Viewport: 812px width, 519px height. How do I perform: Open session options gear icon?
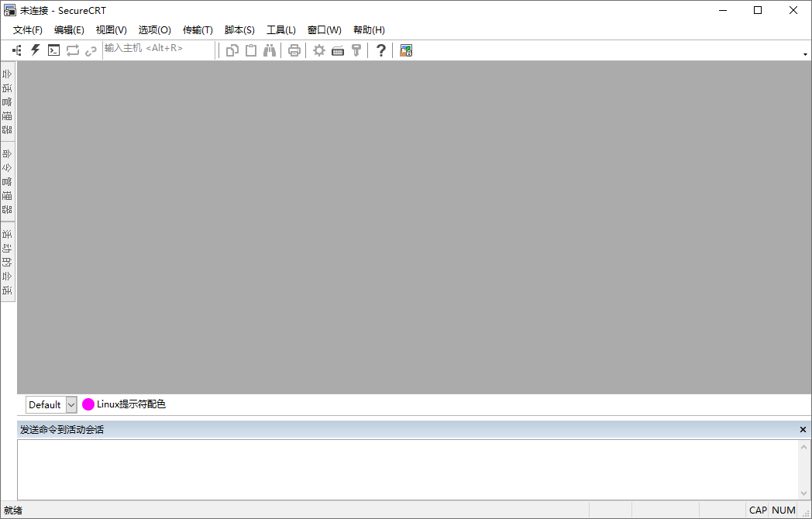coord(318,50)
